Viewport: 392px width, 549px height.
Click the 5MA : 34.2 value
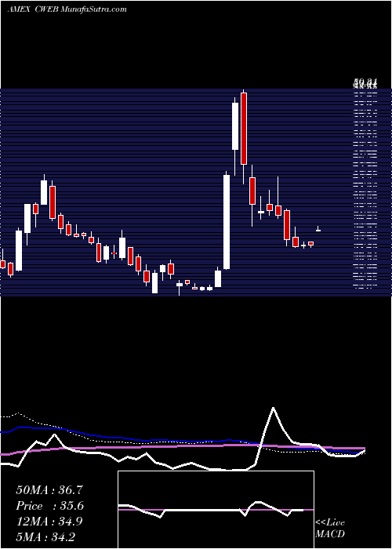(45, 536)
